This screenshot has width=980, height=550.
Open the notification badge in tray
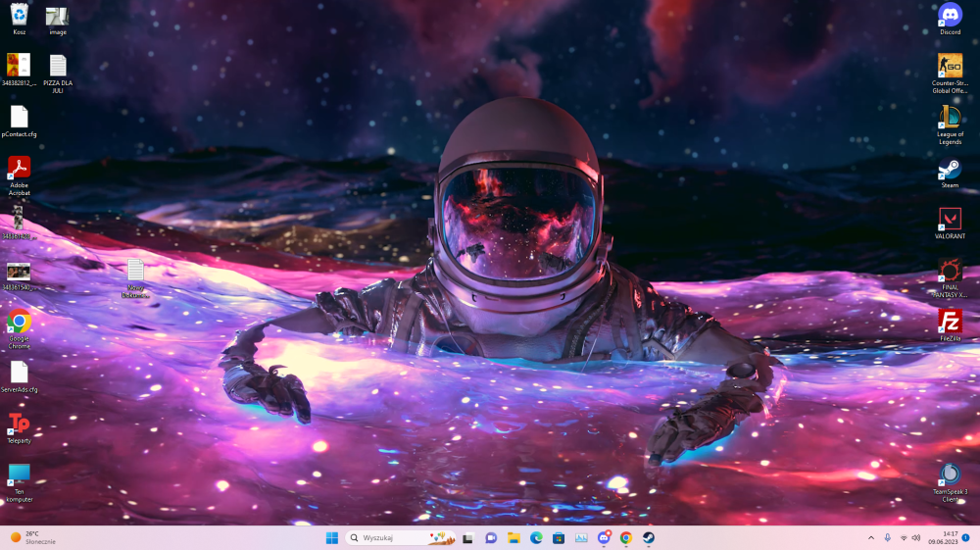pos(966,537)
